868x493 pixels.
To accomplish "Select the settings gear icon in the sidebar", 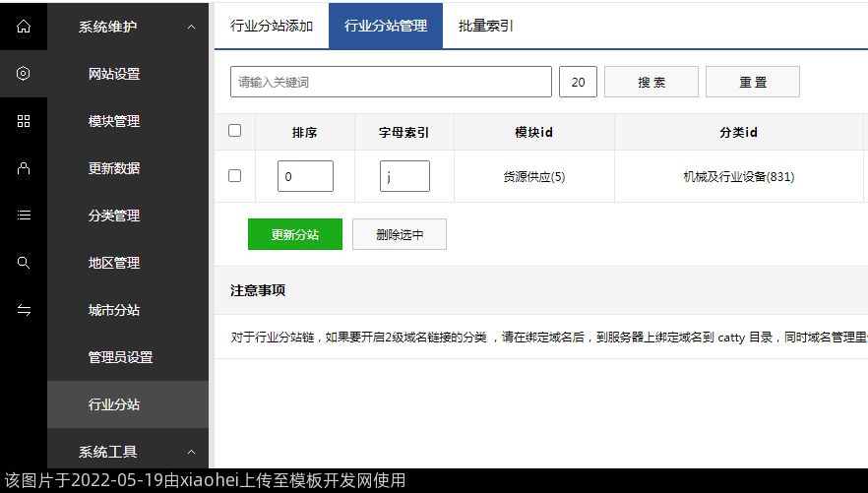I will click(x=24, y=74).
